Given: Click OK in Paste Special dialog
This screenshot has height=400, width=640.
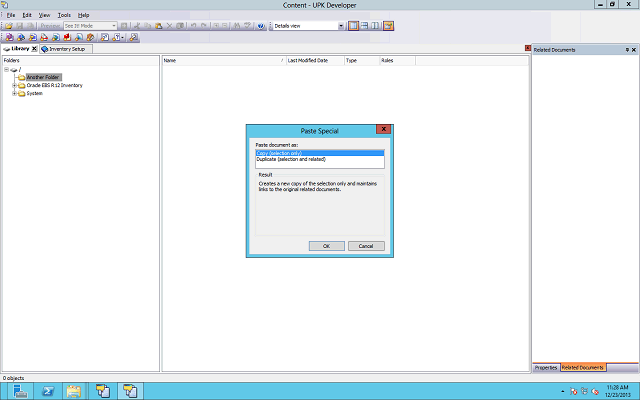Looking at the screenshot, I should coord(327,246).
